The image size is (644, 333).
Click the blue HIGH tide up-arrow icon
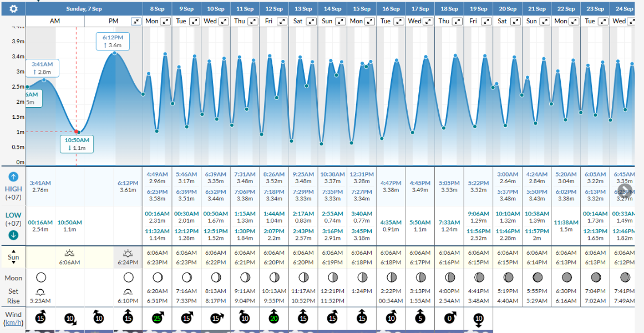point(14,178)
